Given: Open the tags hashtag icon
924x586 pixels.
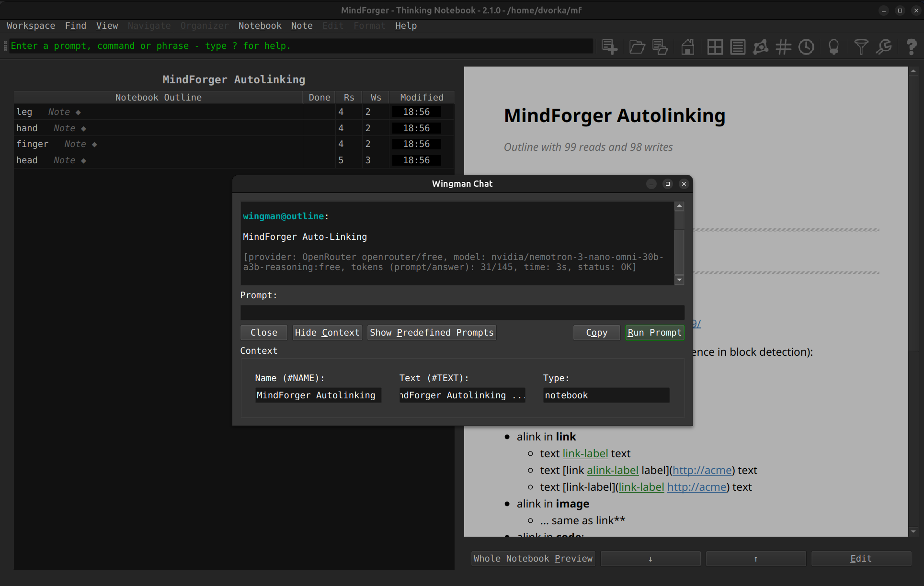Looking at the screenshot, I should point(783,46).
